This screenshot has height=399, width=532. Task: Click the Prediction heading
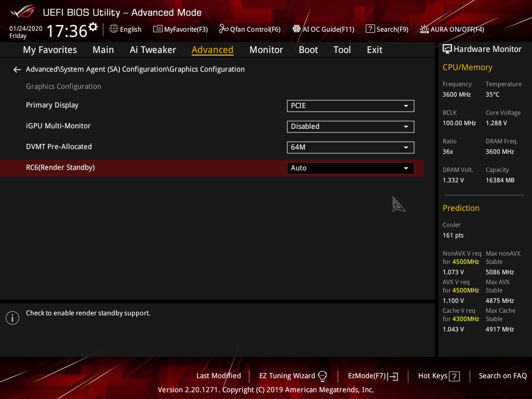click(461, 208)
